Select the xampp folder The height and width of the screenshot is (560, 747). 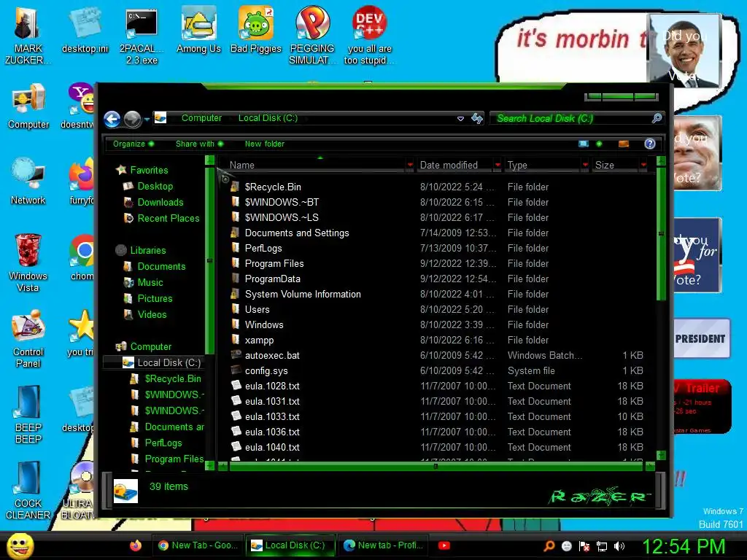coord(259,341)
